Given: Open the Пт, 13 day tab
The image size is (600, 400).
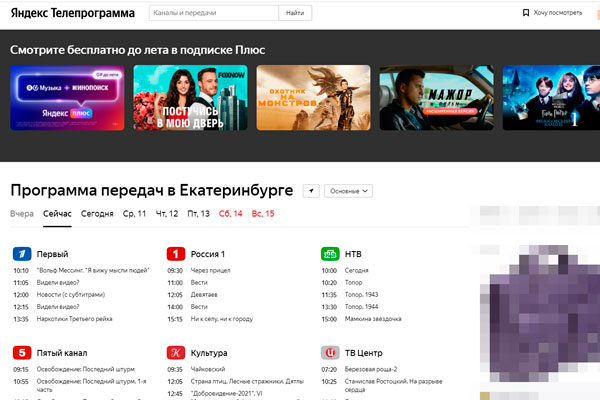Looking at the screenshot, I should point(199,214).
